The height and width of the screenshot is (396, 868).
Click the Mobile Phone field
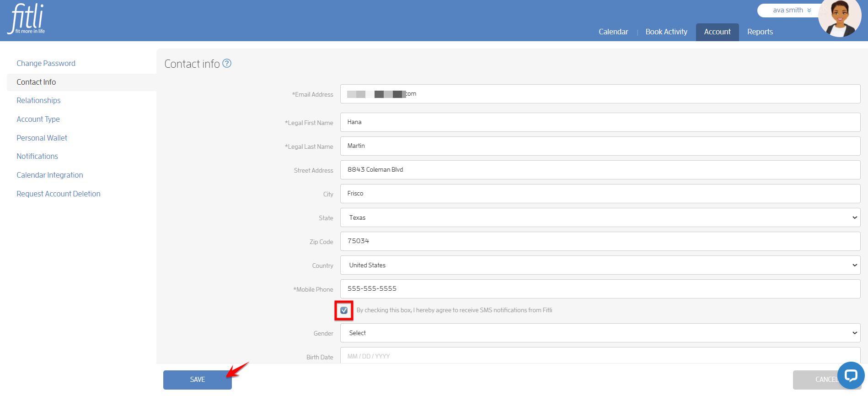pos(600,289)
